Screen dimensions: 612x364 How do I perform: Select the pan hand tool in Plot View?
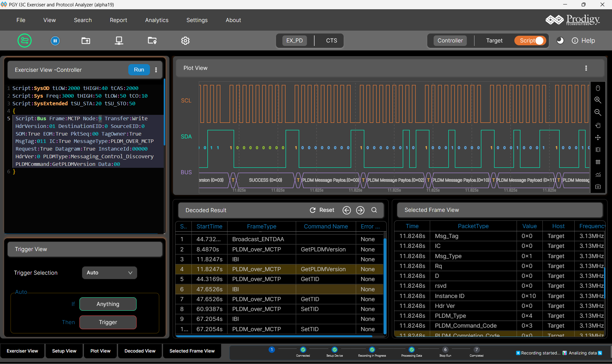[598, 125]
